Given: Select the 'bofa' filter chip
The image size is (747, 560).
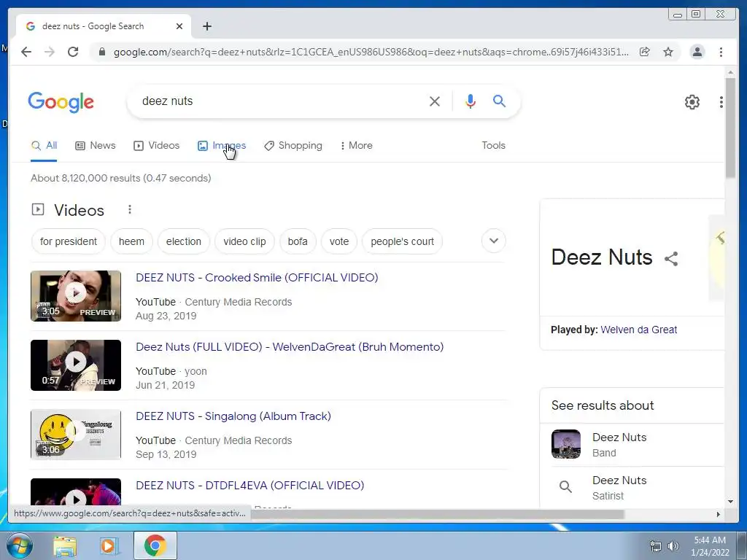Looking at the screenshot, I should pyautogui.click(x=298, y=241).
